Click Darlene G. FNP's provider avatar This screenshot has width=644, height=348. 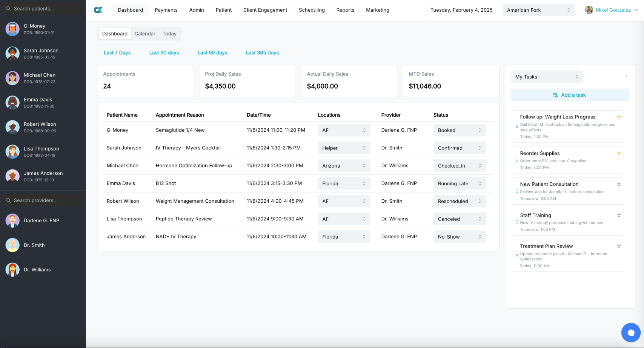click(x=12, y=220)
